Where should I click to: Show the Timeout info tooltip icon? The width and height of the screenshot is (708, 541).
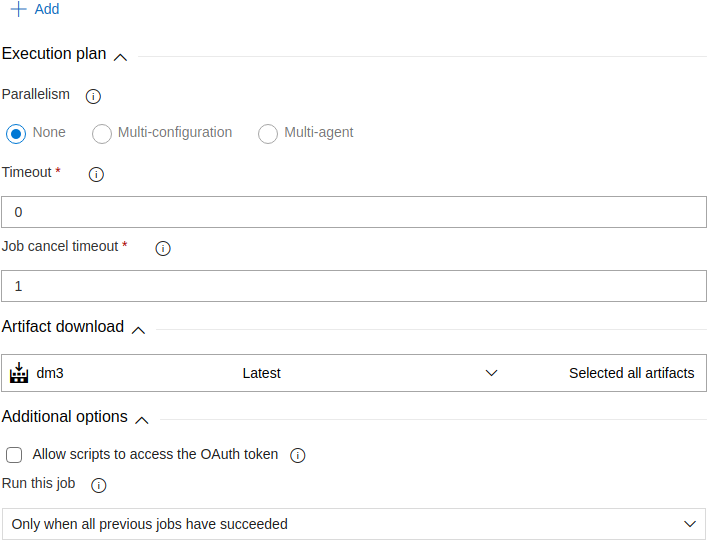(96, 174)
